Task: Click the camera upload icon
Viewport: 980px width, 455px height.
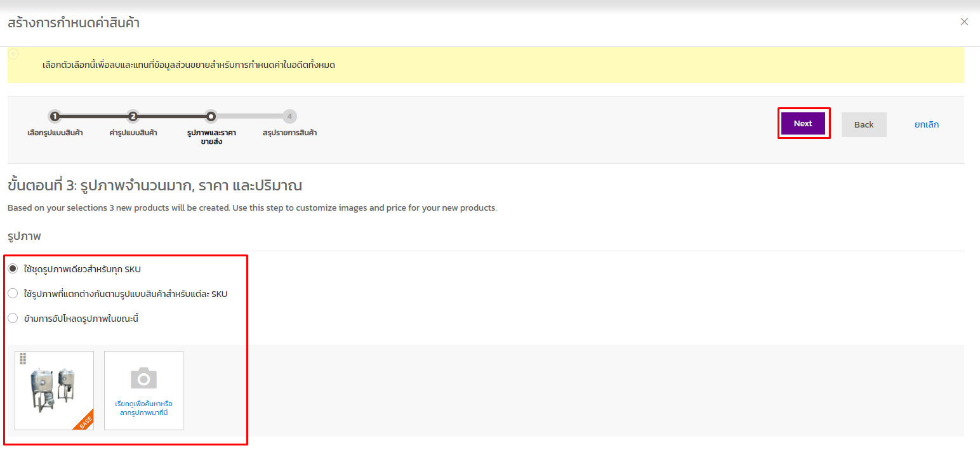Action: (x=143, y=378)
